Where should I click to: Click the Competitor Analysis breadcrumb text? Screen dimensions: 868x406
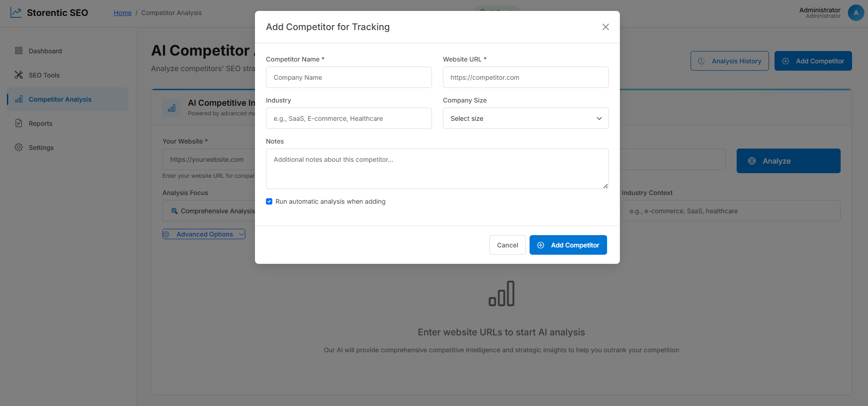[x=172, y=13]
